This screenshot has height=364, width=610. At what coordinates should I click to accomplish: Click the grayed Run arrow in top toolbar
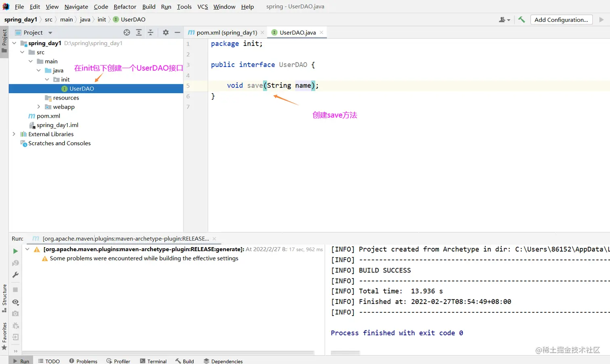click(602, 19)
